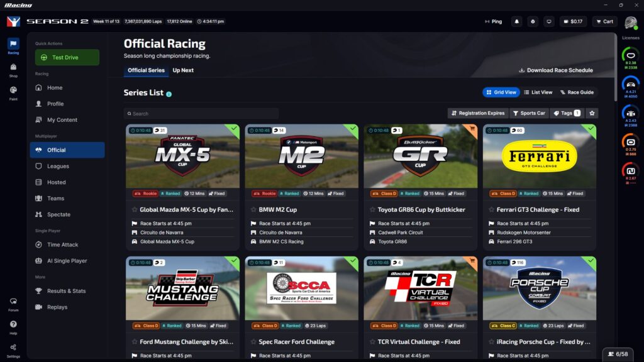Select the Dirt Road license badge
This screenshot has width=644, height=362.
point(630,173)
